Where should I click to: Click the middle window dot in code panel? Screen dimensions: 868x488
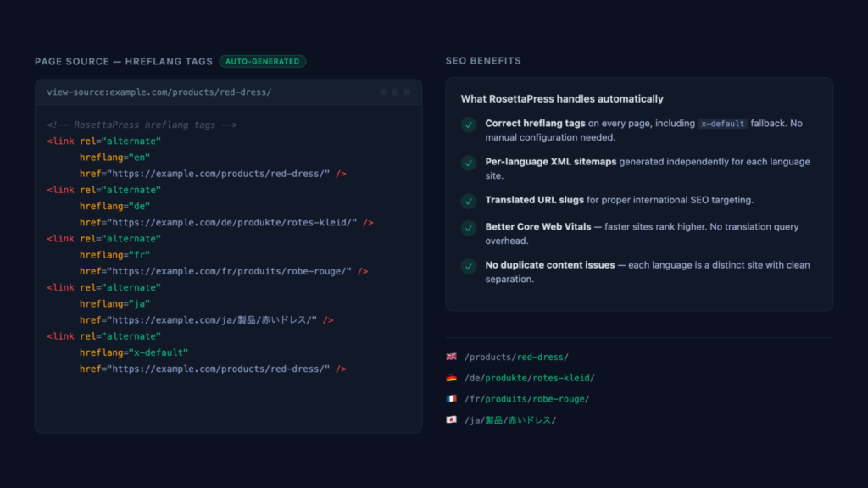[x=395, y=91]
